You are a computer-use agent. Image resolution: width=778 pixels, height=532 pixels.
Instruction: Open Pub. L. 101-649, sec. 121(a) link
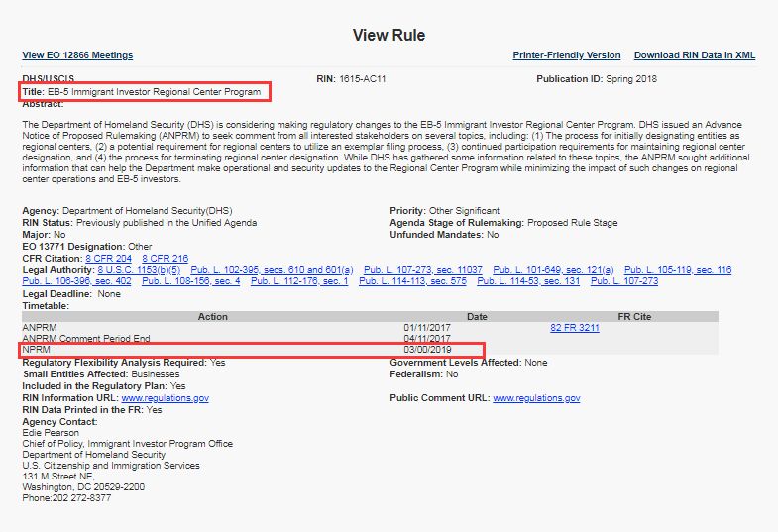(x=553, y=270)
